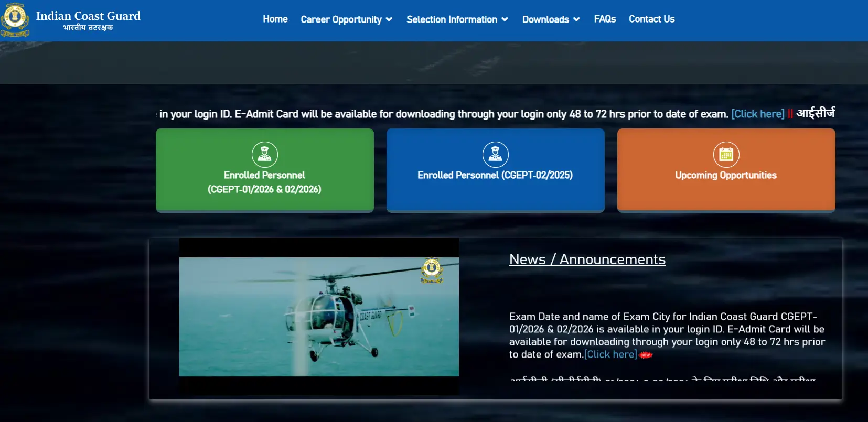Open Enrolled Personnel CGEPT-01/2026 & 02/2026 label

pos(265,182)
